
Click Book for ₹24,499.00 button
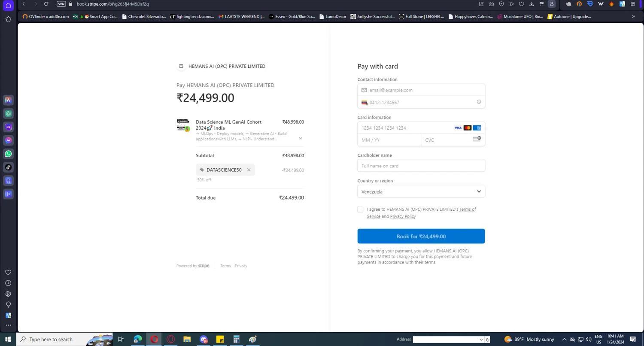421,237
